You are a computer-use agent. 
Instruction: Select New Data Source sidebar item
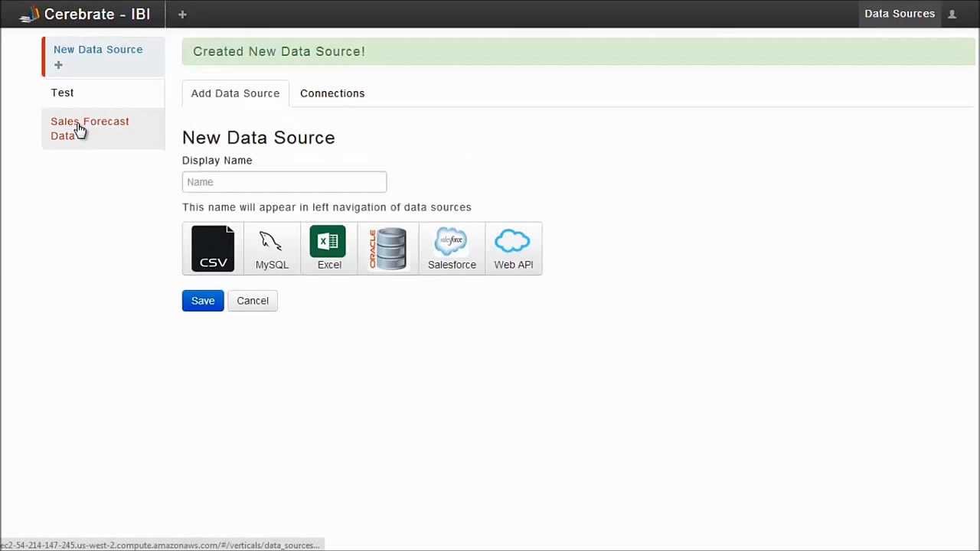(103, 57)
